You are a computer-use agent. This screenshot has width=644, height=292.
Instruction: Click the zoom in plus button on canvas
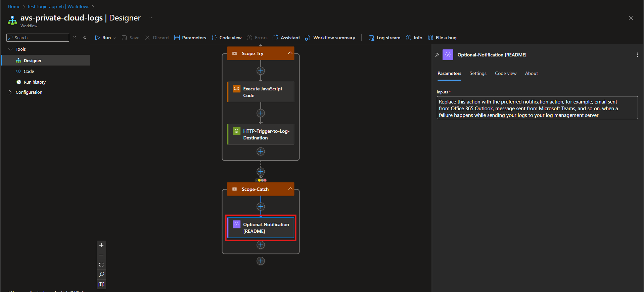tap(101, 245)
